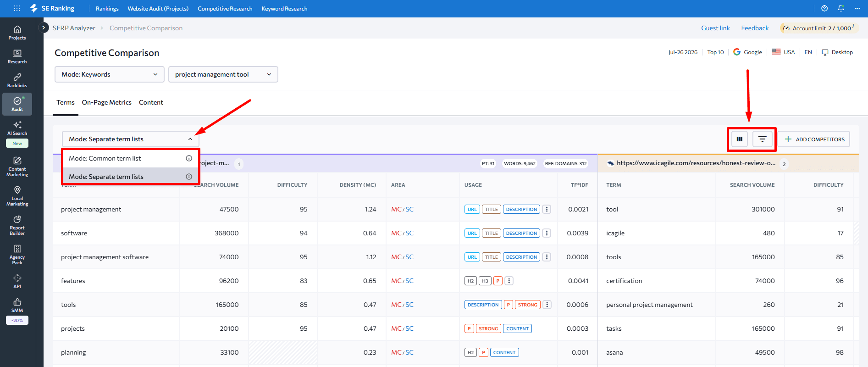Collapse the Mode: Separate term lists dropdown
This screenshot has height=367, width=868.
click(x=130, y=139)
